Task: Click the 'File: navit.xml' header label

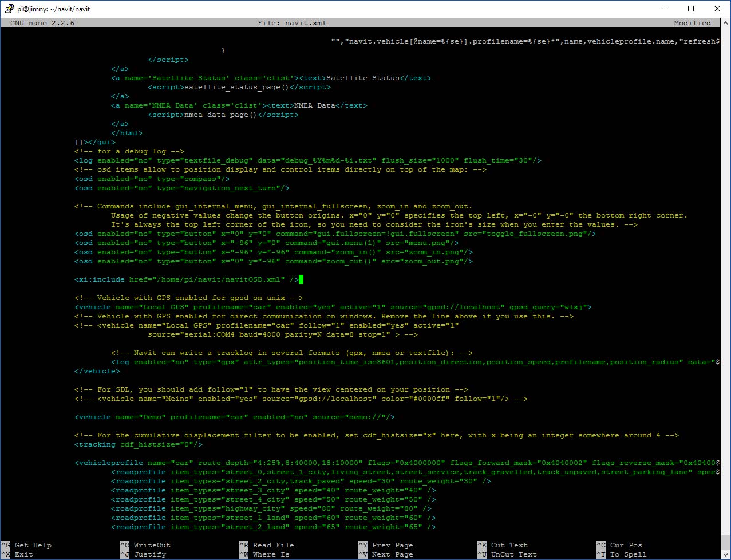Action: coord(292,23)
